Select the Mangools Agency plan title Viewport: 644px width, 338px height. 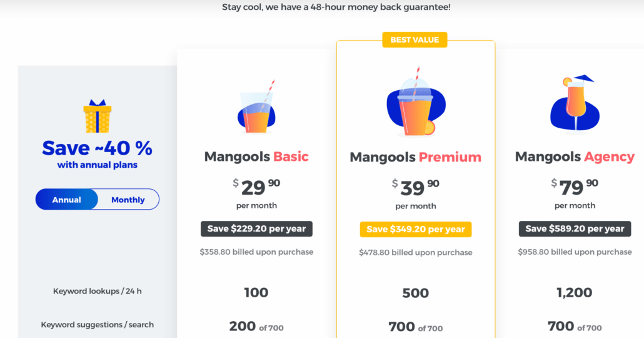pos(575,156)
